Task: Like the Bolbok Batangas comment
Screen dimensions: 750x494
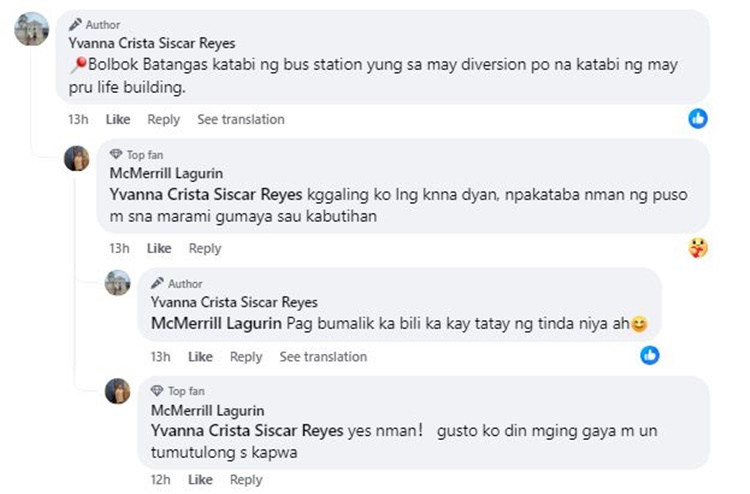Action: tap(118, 119)
